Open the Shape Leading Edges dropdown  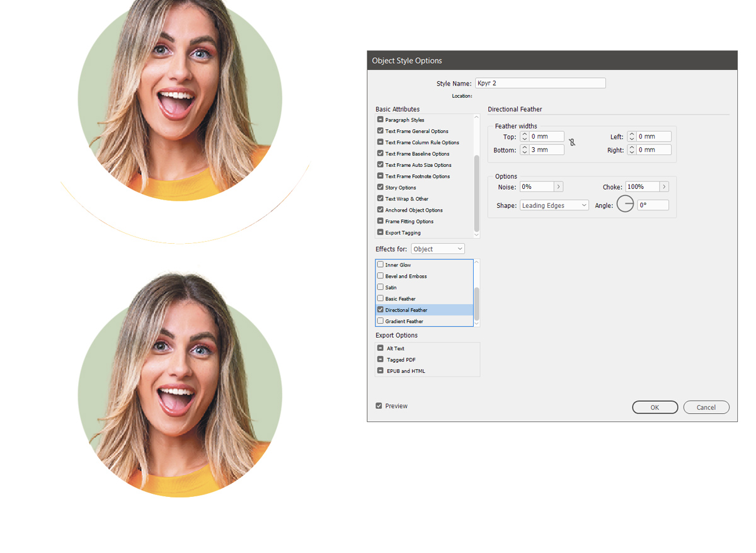click(x=554, y=205)
